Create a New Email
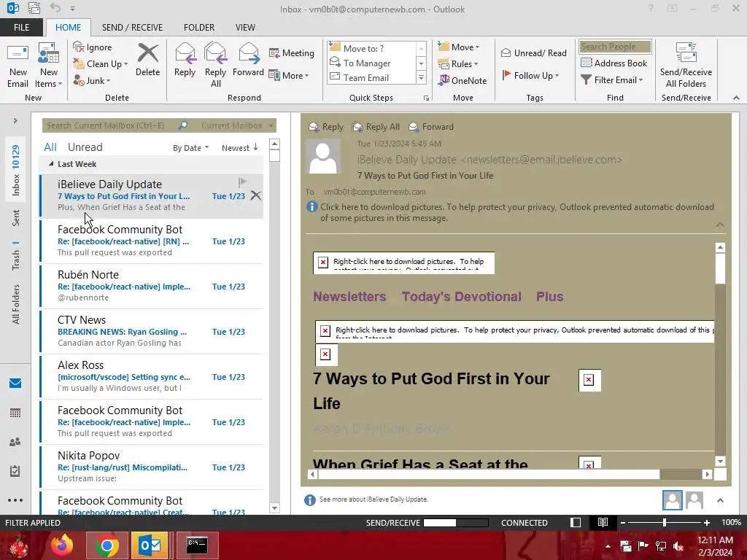This screenshot has width=747, height=560. click(x=18, y=66)
